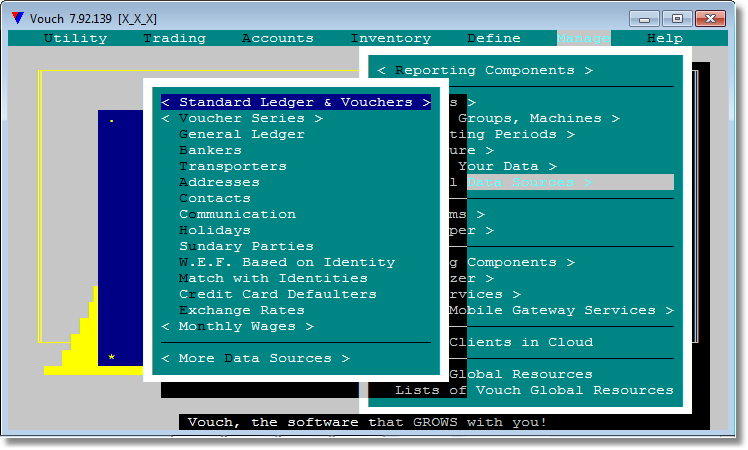Screen dimensions: 748x450
Task: Choose Match with Identities
Action: tap(273, 278)
